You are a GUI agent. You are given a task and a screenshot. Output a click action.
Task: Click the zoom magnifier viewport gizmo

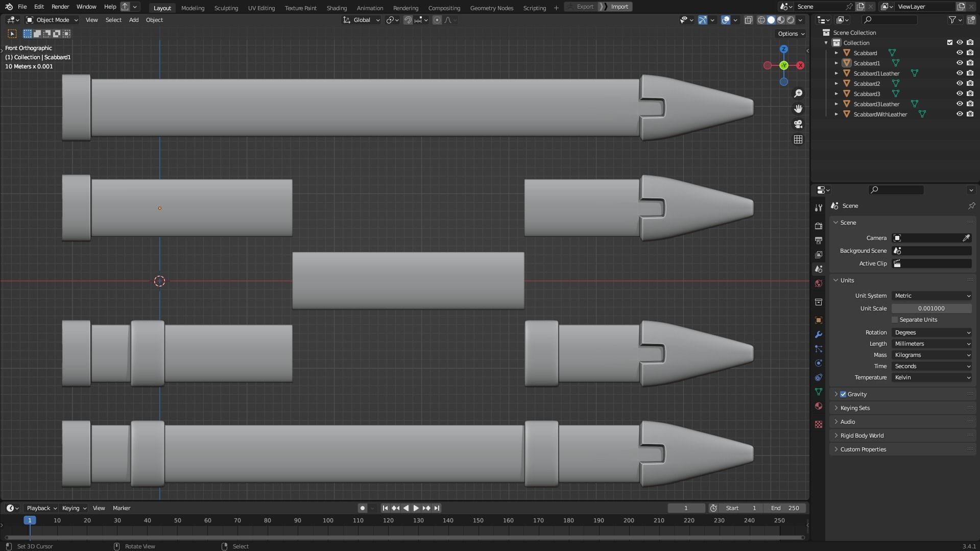[798, 93]
